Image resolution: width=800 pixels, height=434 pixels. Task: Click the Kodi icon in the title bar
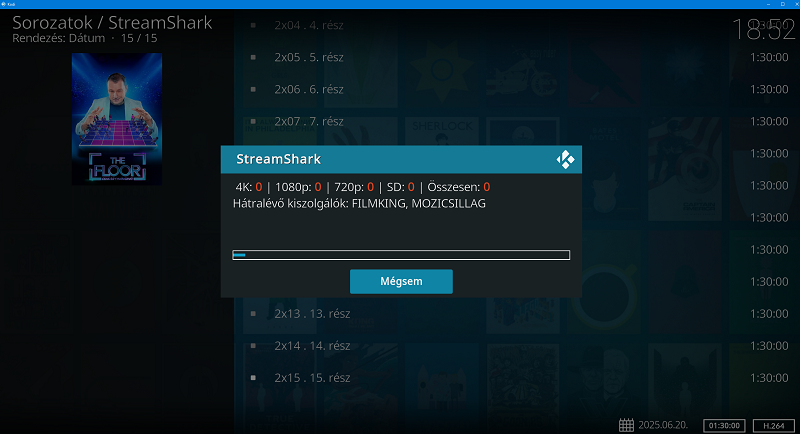[x=4, y=4]
